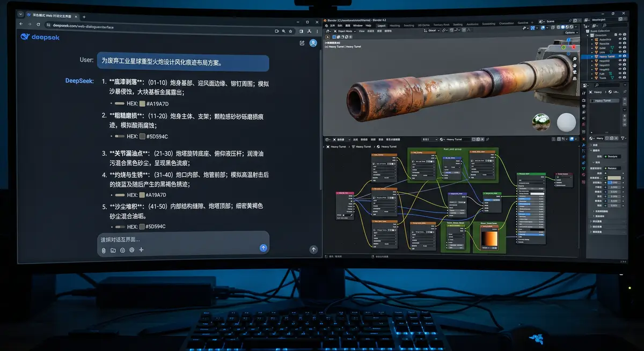Hide the object listed just above Heavy Turret
The width and height of the screenshot is (644, 351).
coord(620,52)
